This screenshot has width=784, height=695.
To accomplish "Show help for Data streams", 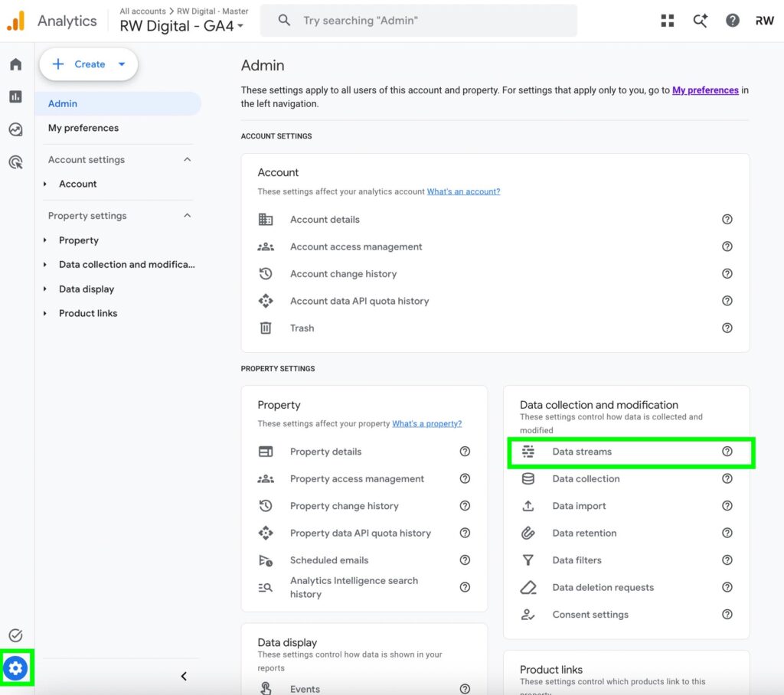I will click(727, 451).
